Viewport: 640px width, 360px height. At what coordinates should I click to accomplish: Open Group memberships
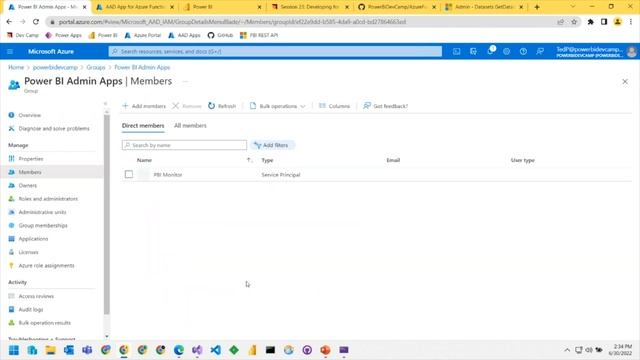click(x=43, y=226)
